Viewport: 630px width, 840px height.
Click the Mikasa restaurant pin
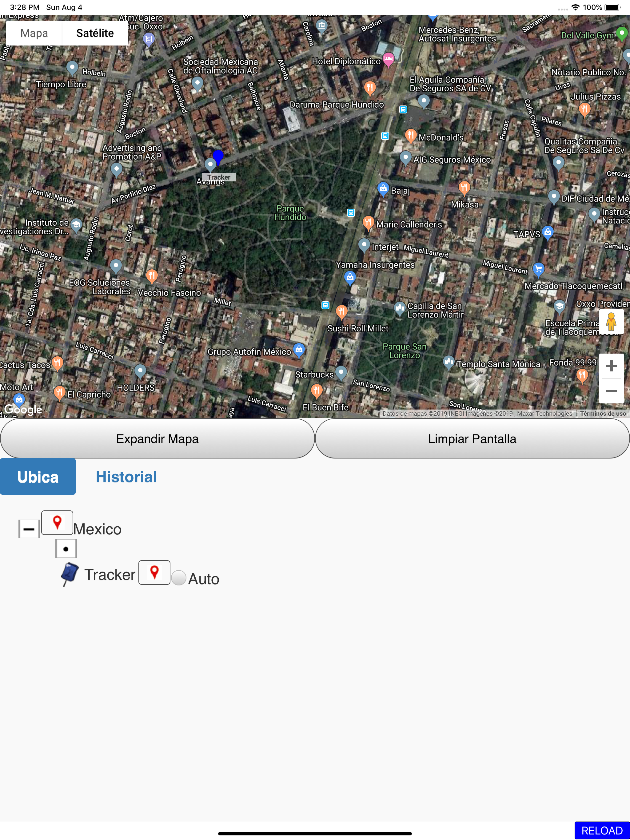point(464,188)
